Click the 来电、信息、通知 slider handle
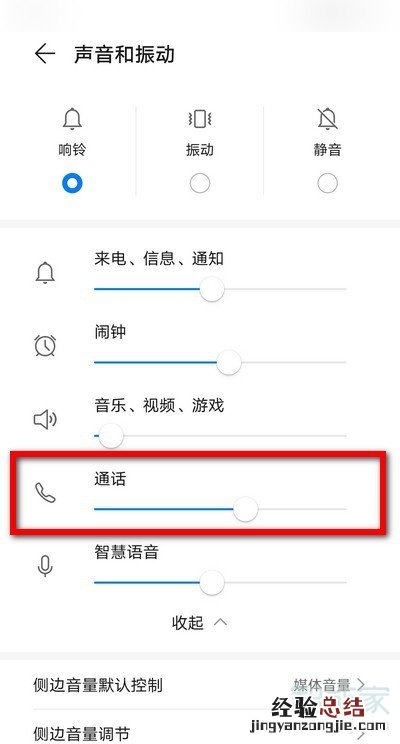 point(212,289)
